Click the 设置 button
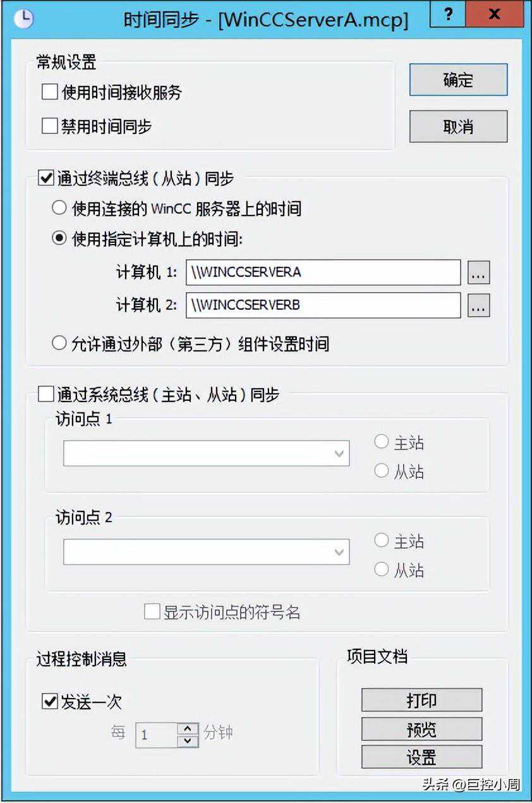This screenshot has width=532, height=803. (x=421, y=757)
